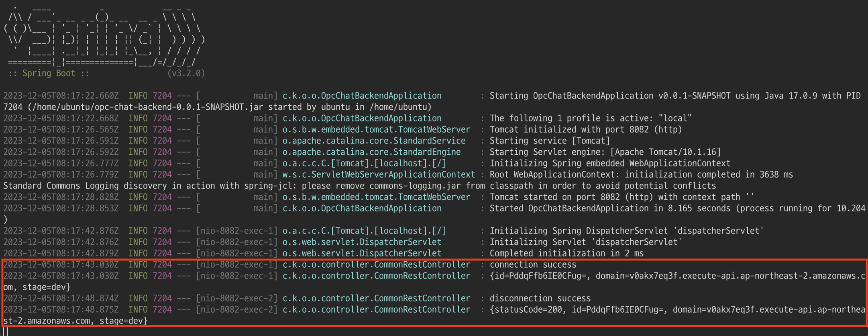The width and height of the screenshot is (868, 336).
Task: Select 'Completed initialization in 2 ms' message
Action: (566, 253)
